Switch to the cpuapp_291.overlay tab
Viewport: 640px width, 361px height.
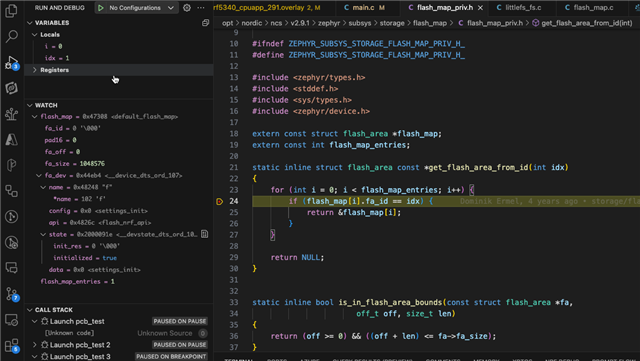(x=267, y=8)
